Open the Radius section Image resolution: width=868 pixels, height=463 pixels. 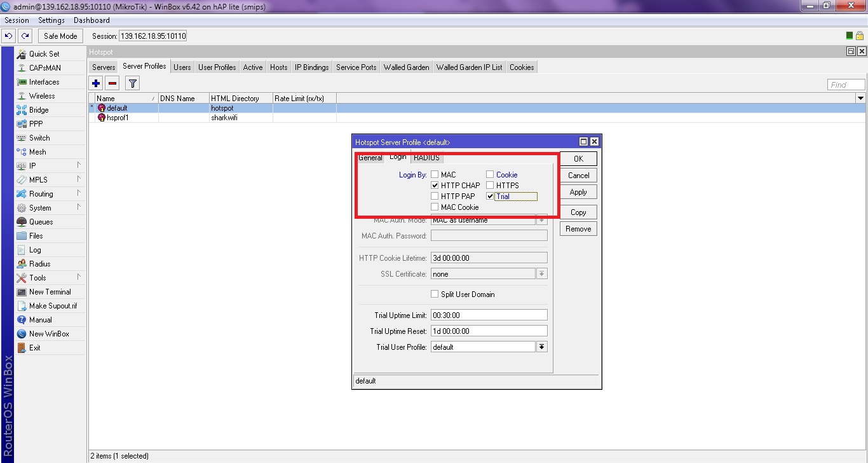click(39, 264)
